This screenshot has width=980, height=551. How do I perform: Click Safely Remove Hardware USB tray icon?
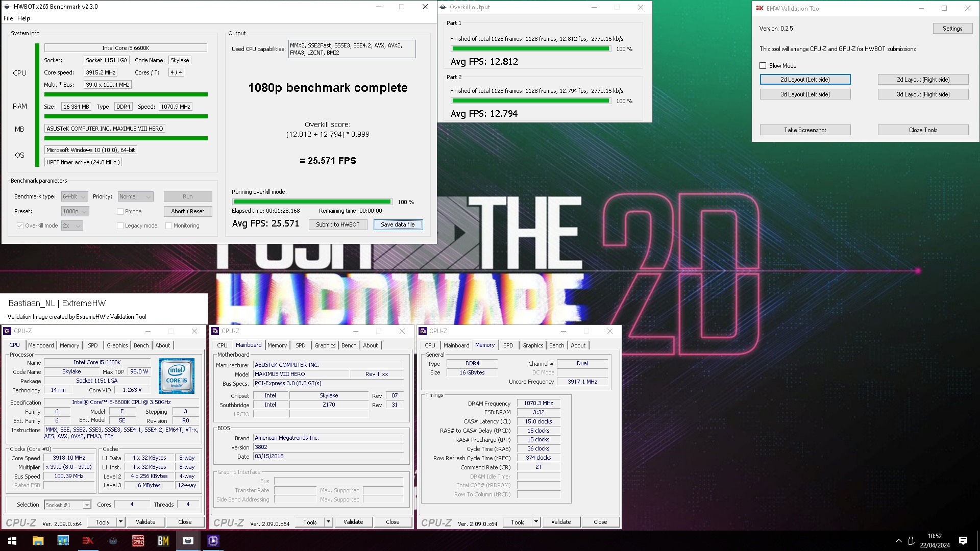(x=911, y=541)
